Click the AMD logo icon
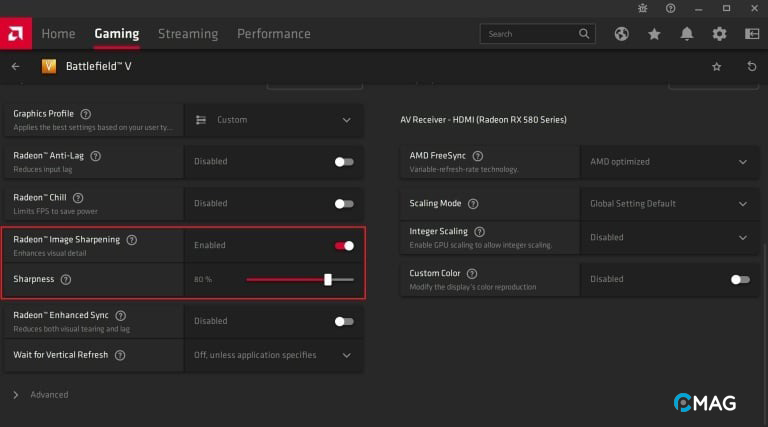The height and width of the screenshot is (427, 768). pyautogui.click(x=16, y=34)
